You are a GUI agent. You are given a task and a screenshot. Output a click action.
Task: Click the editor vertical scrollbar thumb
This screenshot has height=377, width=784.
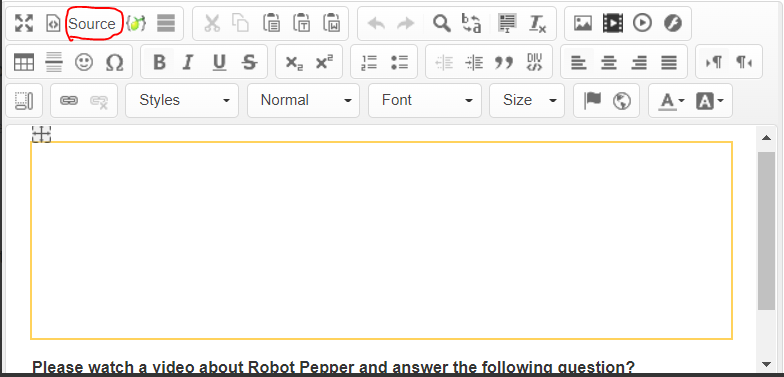[x=766, y=231]
